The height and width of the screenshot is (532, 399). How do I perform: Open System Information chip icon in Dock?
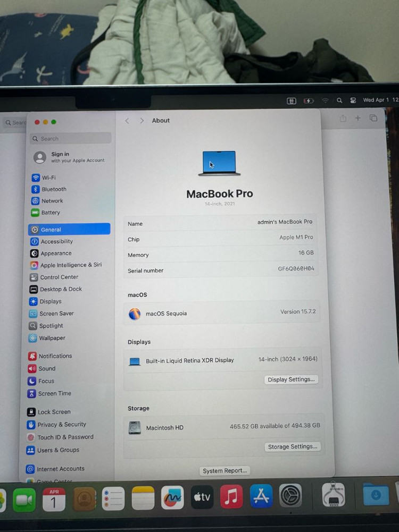pyautogui.click(x=333, y=494)
